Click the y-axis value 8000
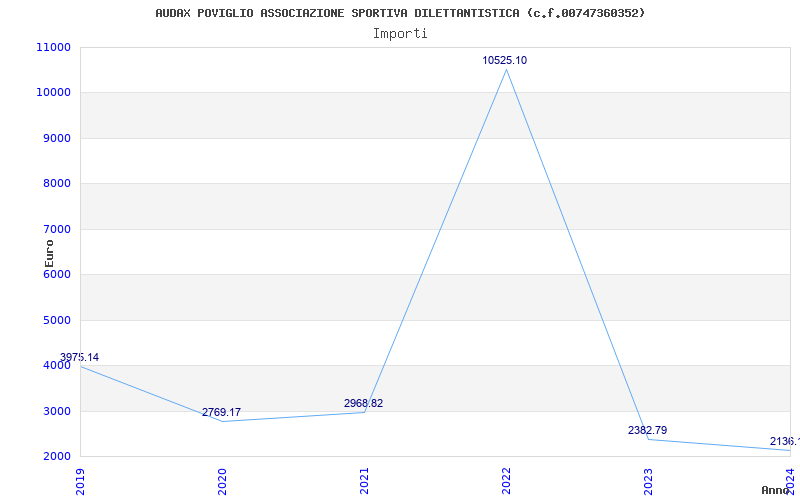Screen dimensions: 800x500 pos(55,184)
